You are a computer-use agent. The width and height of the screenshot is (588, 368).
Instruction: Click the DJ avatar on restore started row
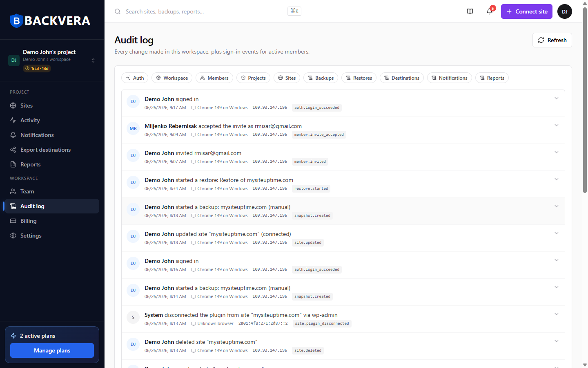click(x=133, y=182)
